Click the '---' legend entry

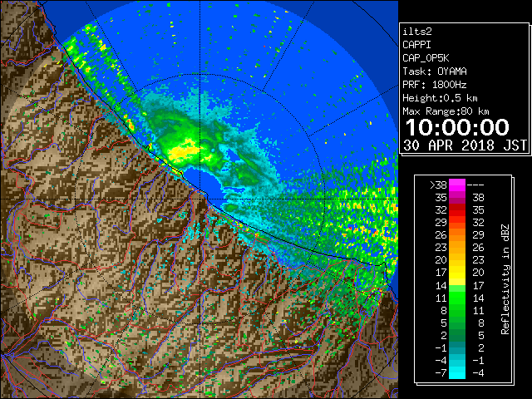click(x=475, y=185)
